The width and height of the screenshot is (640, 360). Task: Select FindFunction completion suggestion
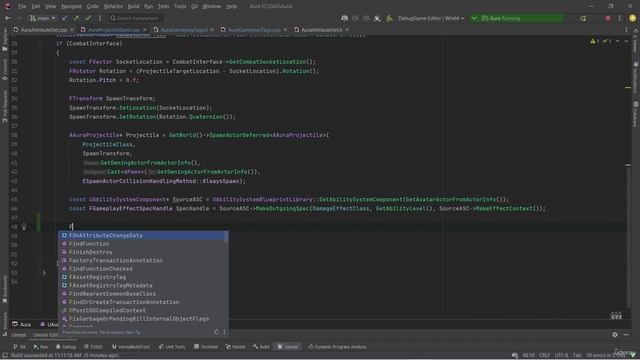[141, 244]
